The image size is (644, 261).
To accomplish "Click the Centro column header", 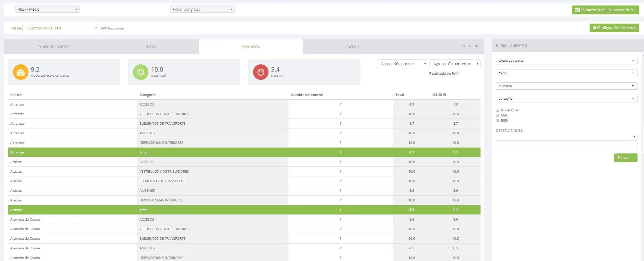I will pos(16,95).
